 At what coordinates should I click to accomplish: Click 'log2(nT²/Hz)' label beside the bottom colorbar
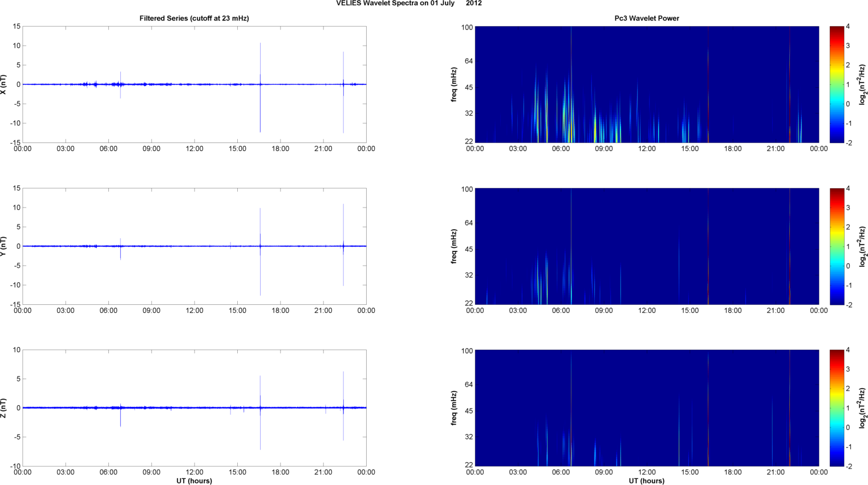[863, 408]
